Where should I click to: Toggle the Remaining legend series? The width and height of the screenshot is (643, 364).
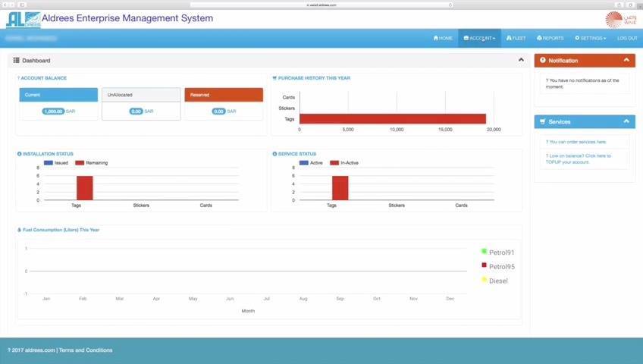click(92, 163)
